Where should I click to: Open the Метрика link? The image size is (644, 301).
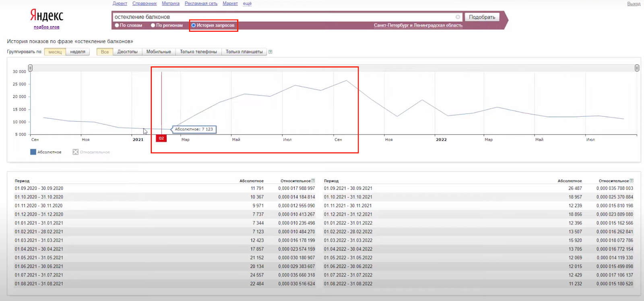pos(171,4)
